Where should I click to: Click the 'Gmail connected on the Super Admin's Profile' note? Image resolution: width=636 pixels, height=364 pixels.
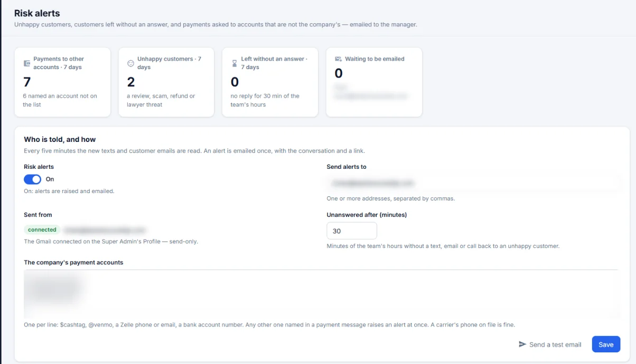coord(111,241)
